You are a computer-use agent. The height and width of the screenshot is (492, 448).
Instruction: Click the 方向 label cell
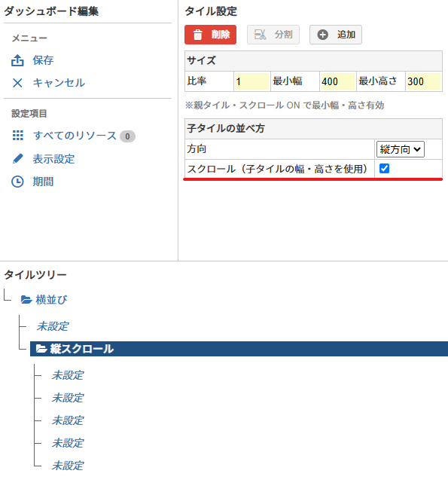coord(279,149)
